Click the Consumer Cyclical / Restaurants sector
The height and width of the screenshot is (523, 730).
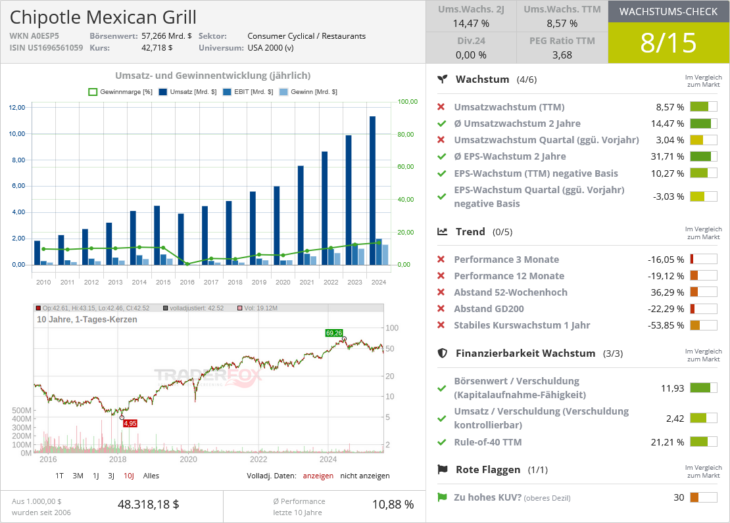coord(306,36)
